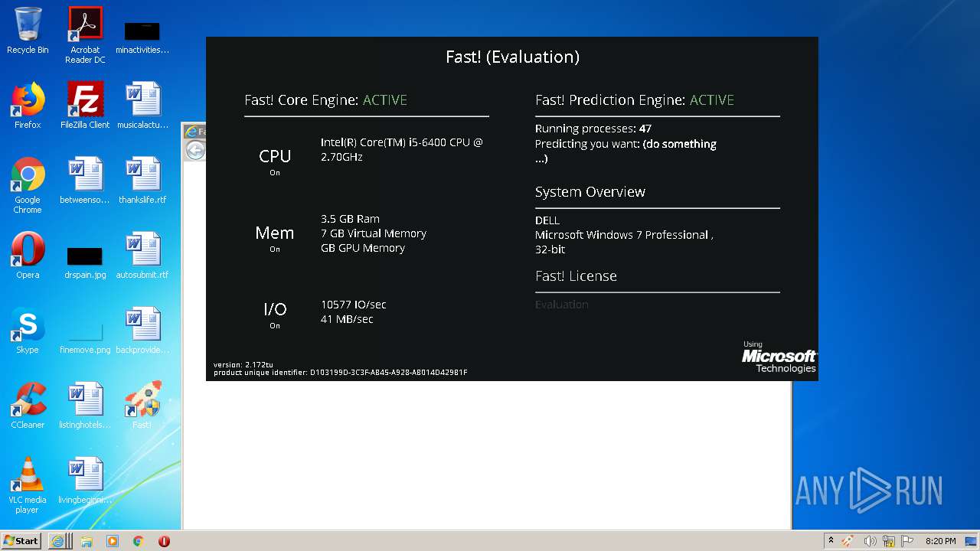Click Opera icon in taskbar
This screenshot has width=980, height=551.
164,540
